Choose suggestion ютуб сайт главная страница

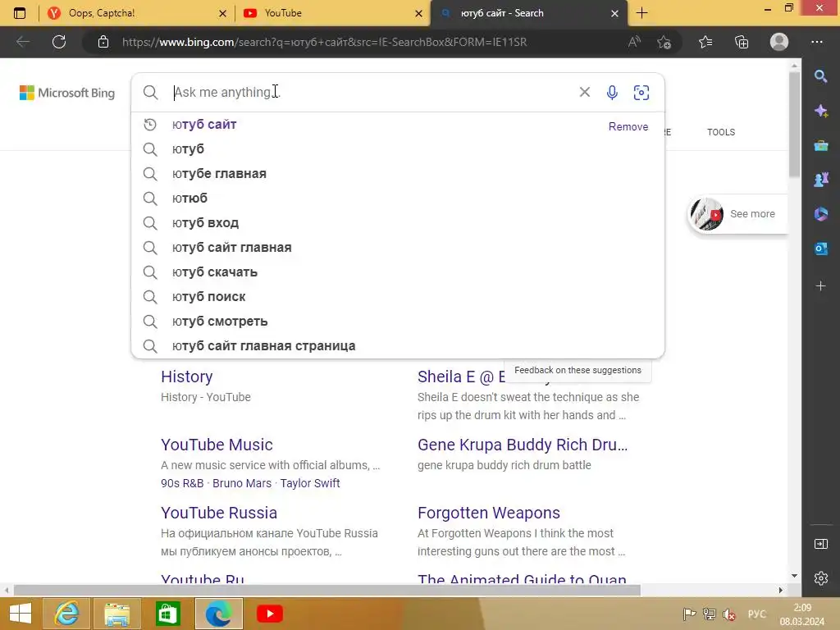pos(398,346)
